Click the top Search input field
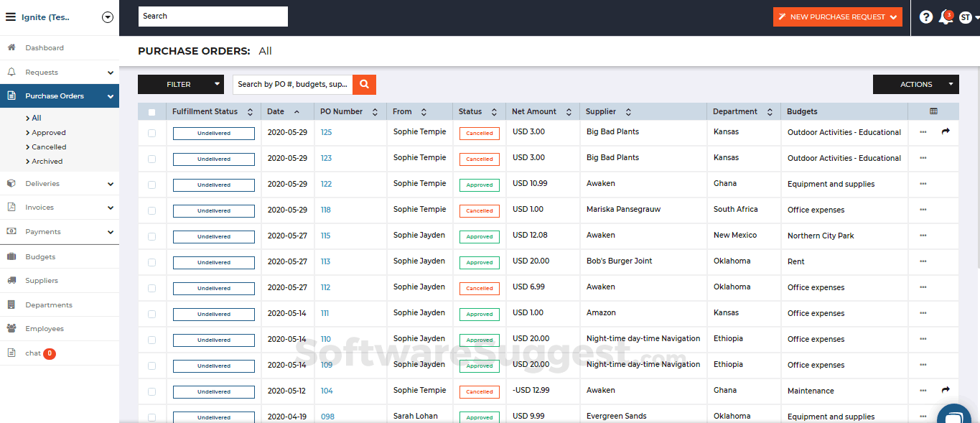This screenshot has height=423, width=980. (x=213, y=17)
